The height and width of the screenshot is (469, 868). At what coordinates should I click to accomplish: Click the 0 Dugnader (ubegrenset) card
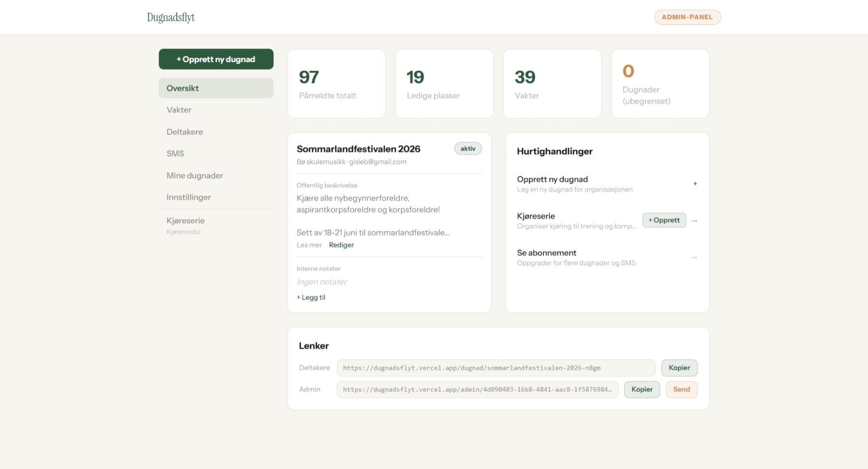point(660,84)
